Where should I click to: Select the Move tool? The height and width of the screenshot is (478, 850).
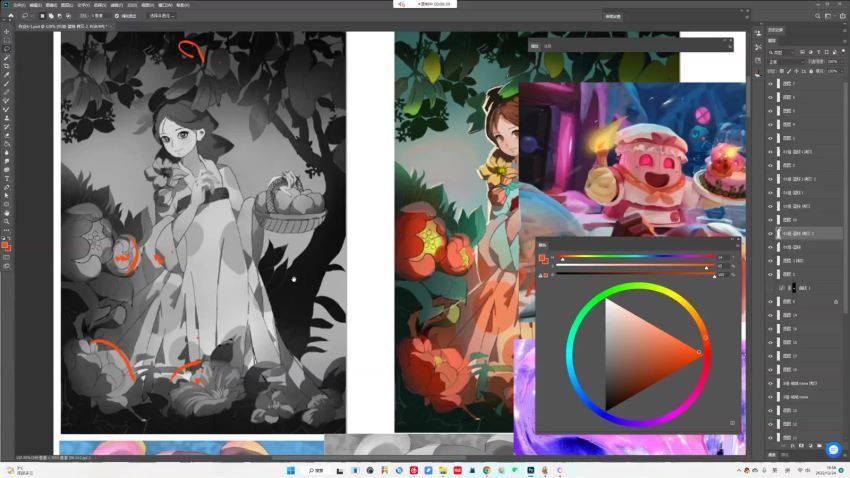7,32
